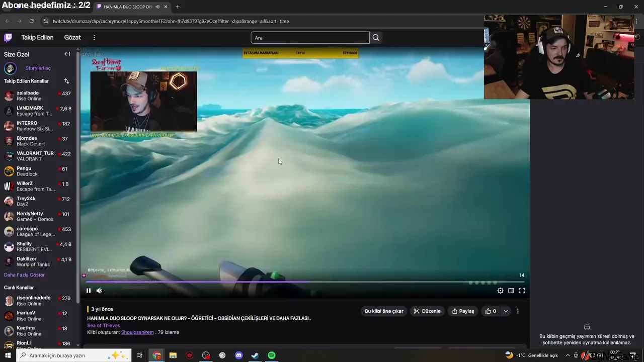644x362 pixels.
Task: Click the Ara search field
Action: 310,38
